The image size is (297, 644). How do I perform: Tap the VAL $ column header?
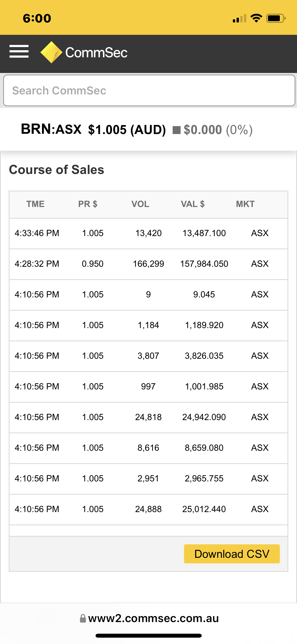(193, 204)
